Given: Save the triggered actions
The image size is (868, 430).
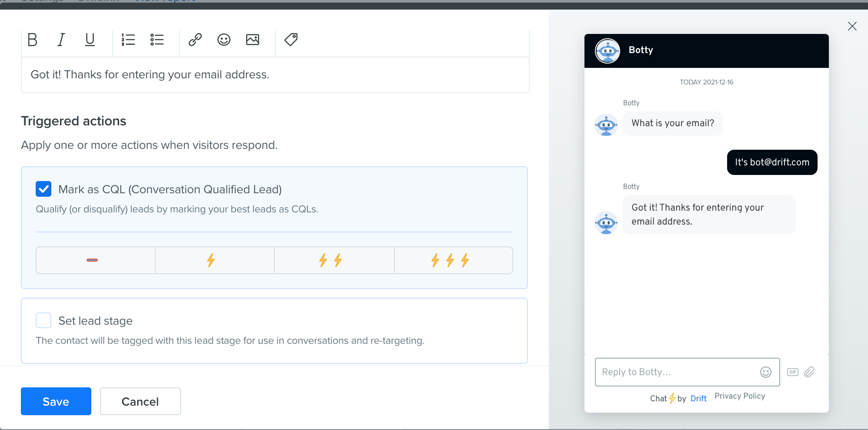Looking at the screenshot, I should 56,401.
